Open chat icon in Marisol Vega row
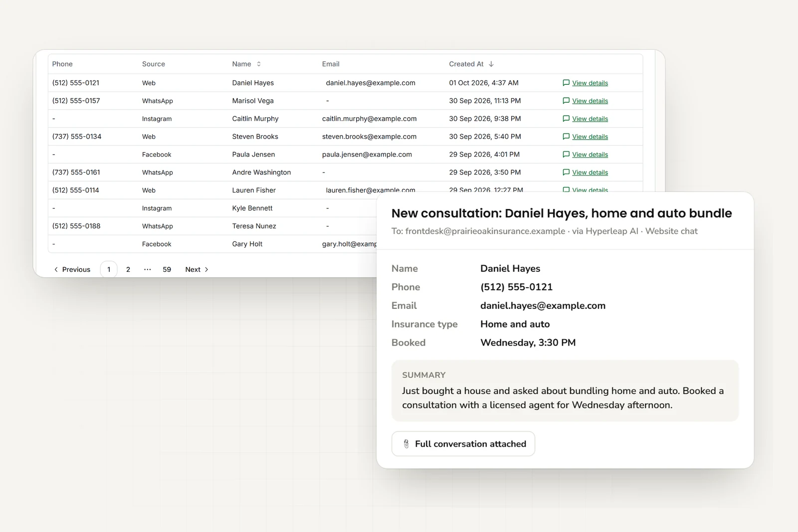Screen dimensions: 798x532 pyautogui.click(x=566, y=101)
